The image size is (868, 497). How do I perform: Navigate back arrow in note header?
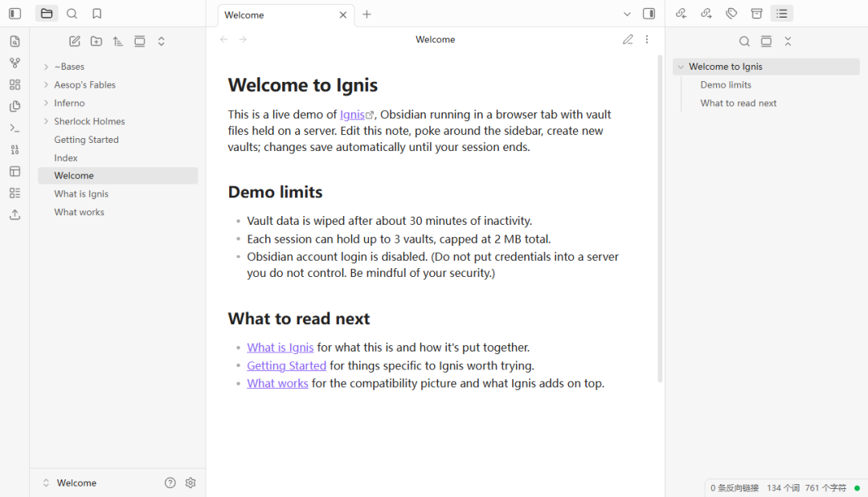[x=224, y=39]
